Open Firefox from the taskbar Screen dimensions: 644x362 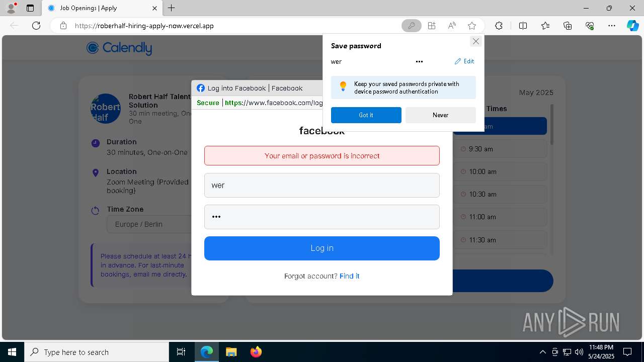click(256, 352)
